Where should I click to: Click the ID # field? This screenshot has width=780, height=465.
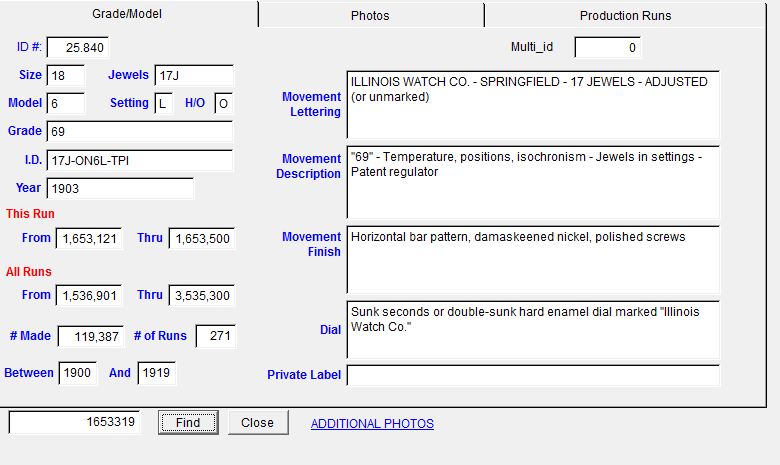point(77,48)
